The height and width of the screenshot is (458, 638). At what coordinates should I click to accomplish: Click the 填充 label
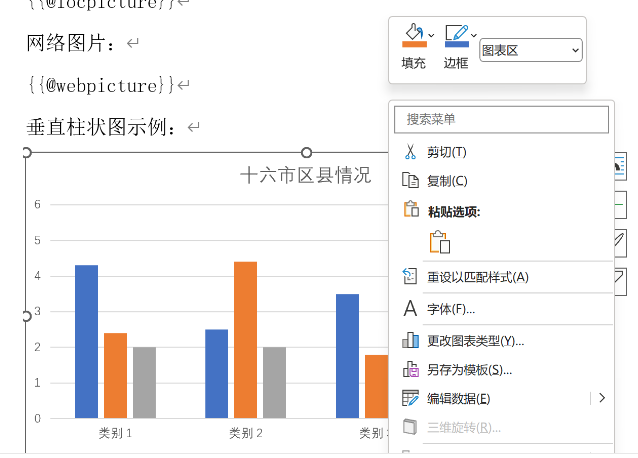pos(413,63)
